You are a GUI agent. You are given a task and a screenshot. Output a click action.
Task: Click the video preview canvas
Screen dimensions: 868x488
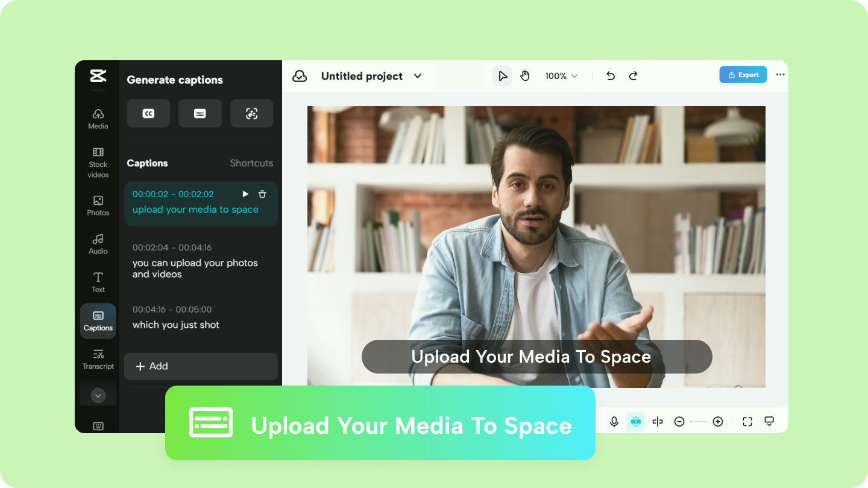pos(536,247)
